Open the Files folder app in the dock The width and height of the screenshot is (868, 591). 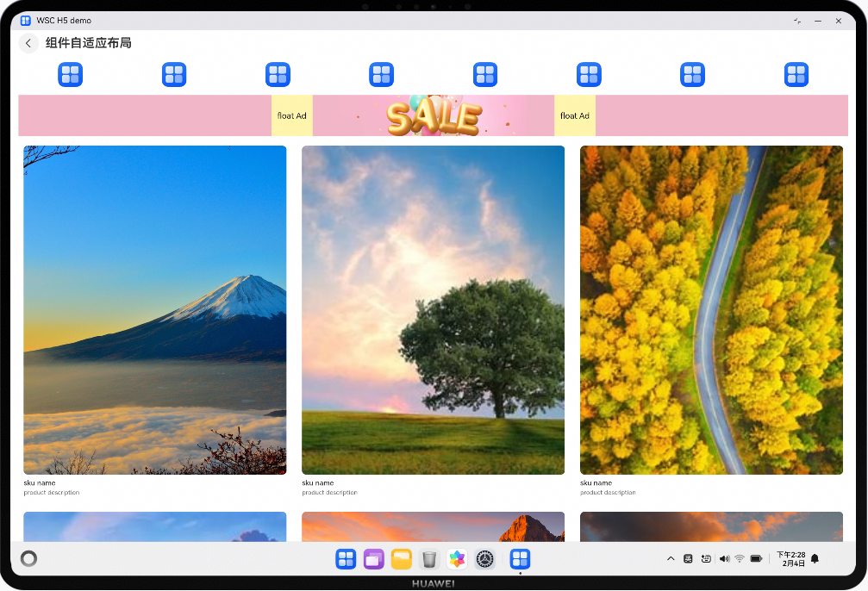402,559
